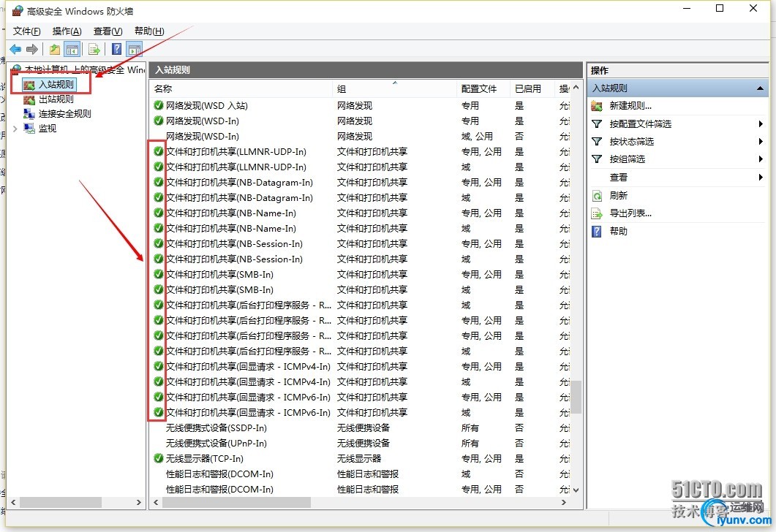Toggle the console tree toolbar icon
The height and width of the screenshot is (532, 776).
pyautogui.click(x=72, y=50)
